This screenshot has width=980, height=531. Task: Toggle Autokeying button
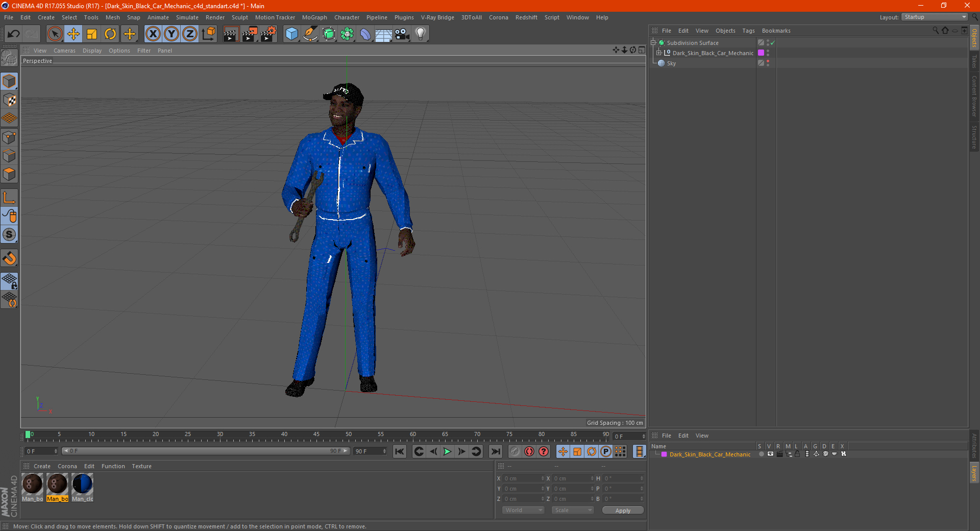529,451
